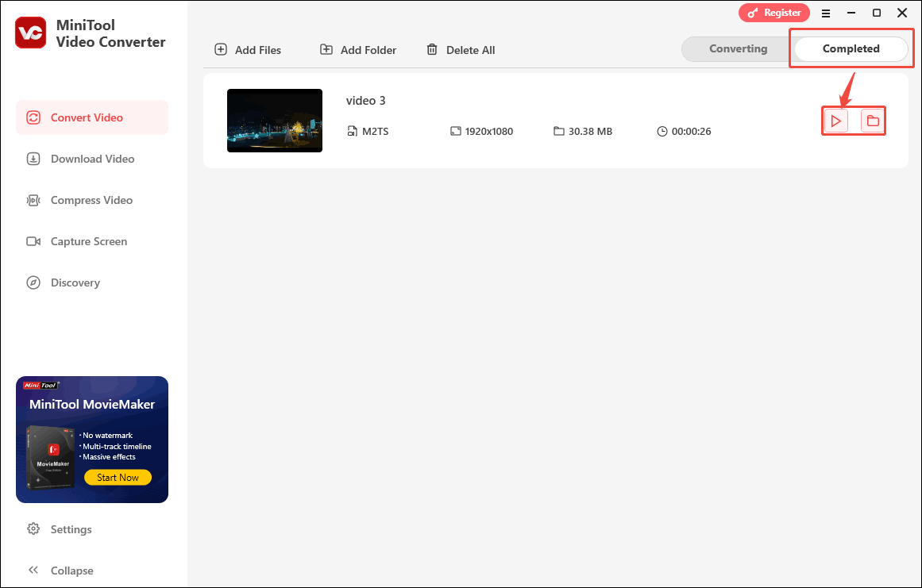922x588 pixels.
Task: Switch to the Completed tab
Action: (851, 48)
